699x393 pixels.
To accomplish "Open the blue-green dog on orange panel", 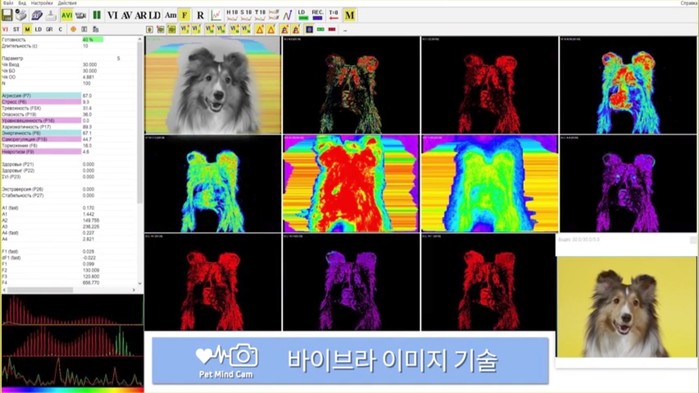I will pos(489,184).
